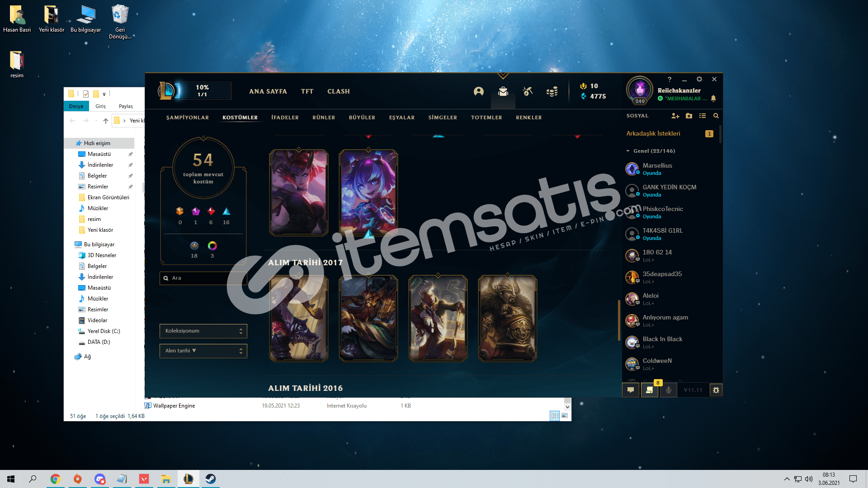Click the add friend icon
868x488 pixels.
(675, 116)
